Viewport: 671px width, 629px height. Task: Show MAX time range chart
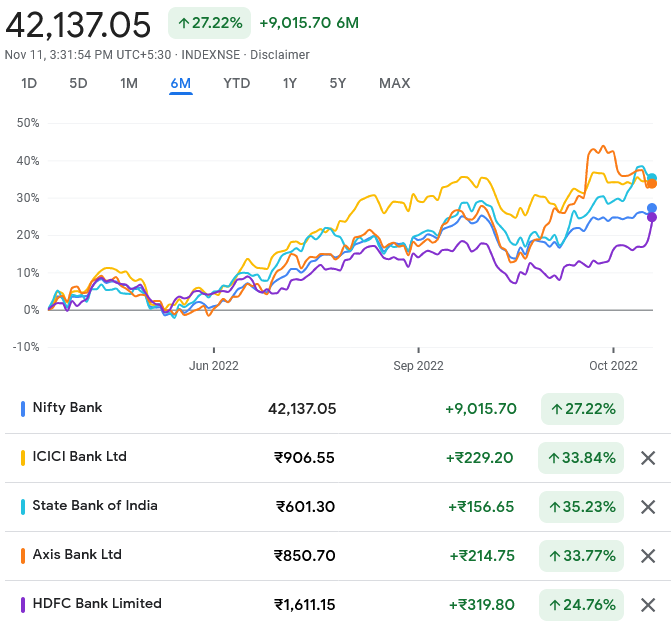pyautogui.click(x=394, y=83)
